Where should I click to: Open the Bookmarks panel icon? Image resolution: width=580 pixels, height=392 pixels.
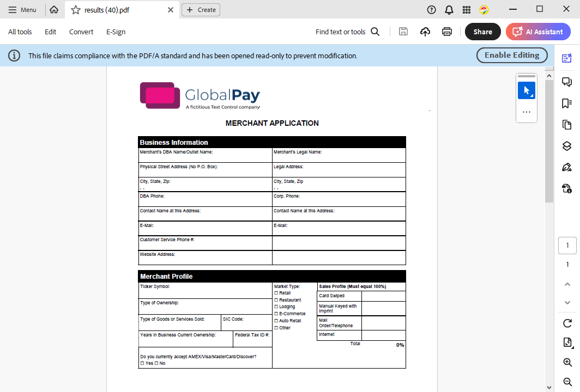(x=567, y=103)
